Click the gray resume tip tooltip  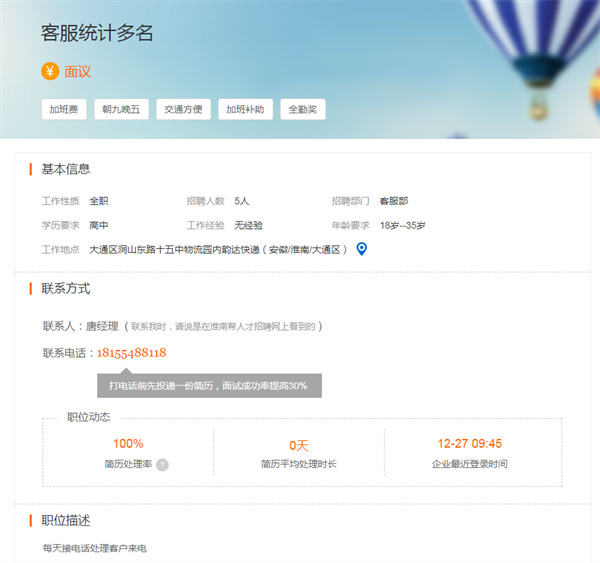tap(209, 385)
